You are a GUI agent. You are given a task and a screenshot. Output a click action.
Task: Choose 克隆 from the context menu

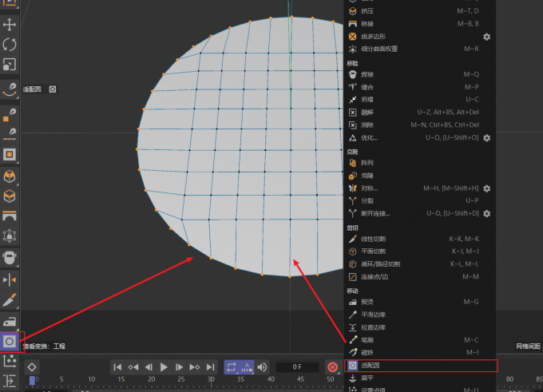pyautogui.click(x=420, y=176)
